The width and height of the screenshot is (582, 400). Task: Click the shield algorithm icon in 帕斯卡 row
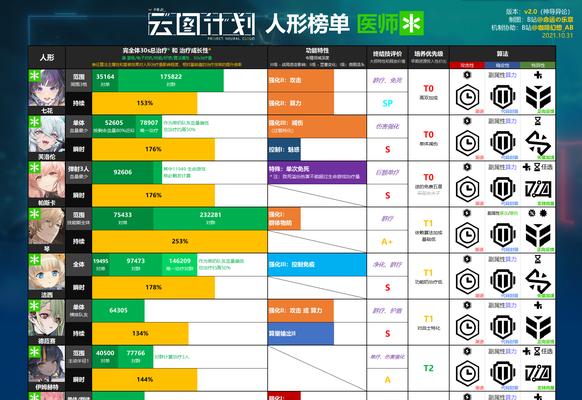pyautogui.click(x=503, y=189)
